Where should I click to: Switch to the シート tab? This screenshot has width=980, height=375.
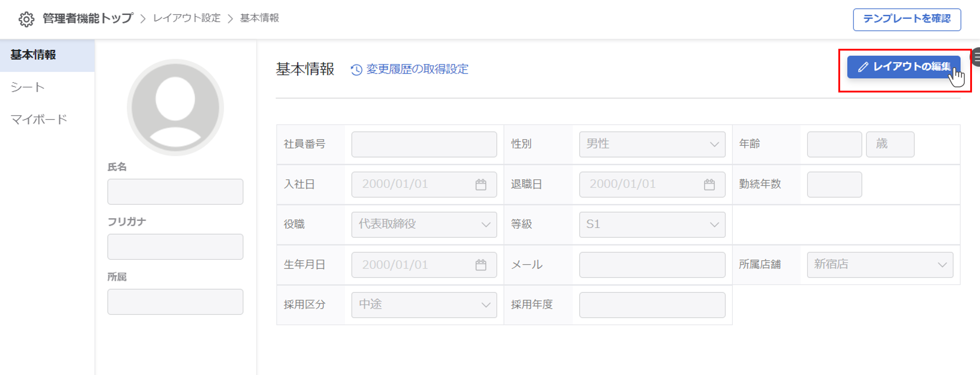[27, 87]
